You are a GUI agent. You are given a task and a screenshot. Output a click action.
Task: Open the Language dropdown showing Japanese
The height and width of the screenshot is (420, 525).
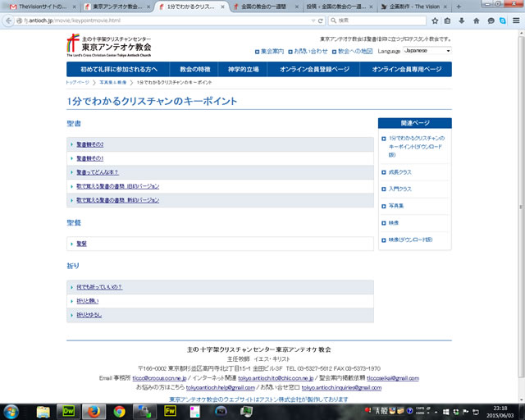tap(427, 51)
